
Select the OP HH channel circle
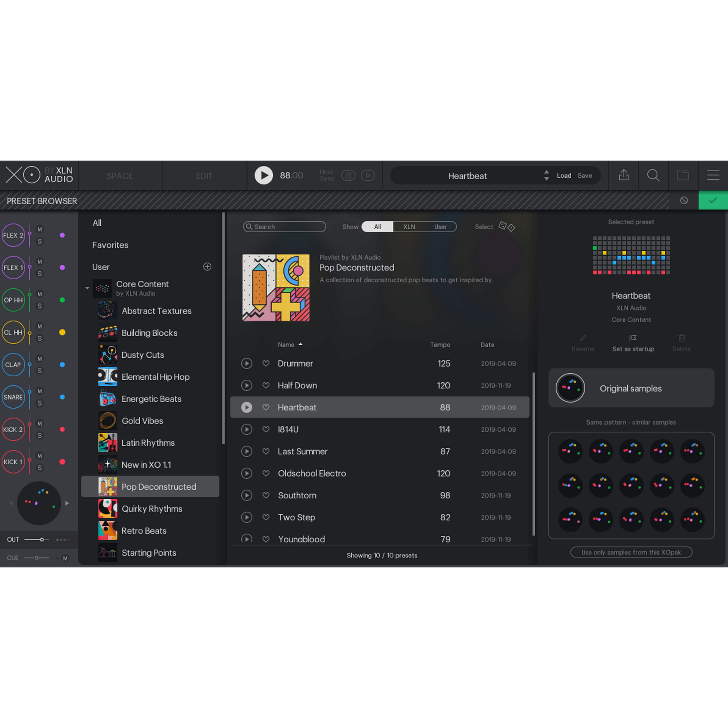[x=13, y=300]
